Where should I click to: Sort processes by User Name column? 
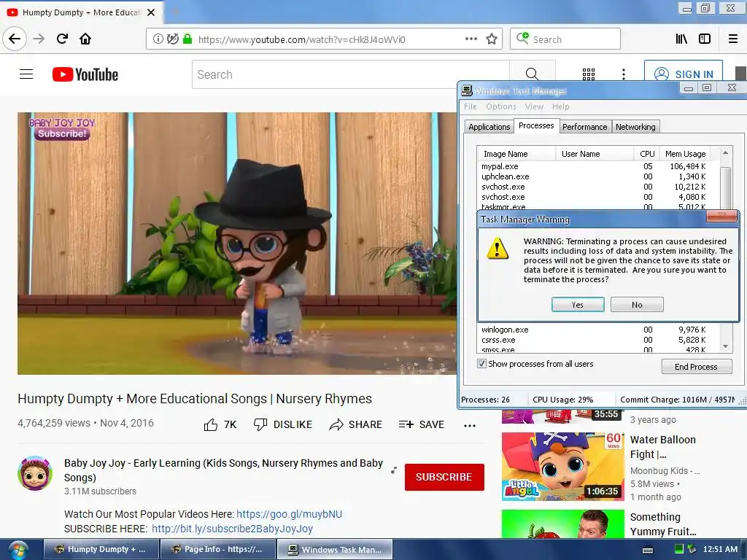(595, 154)
